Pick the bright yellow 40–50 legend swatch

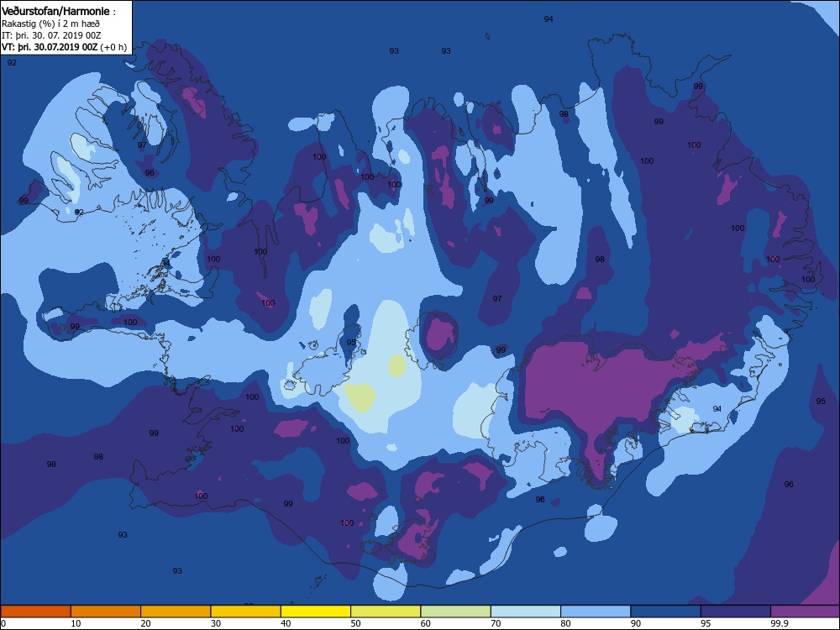pos(316,612)
